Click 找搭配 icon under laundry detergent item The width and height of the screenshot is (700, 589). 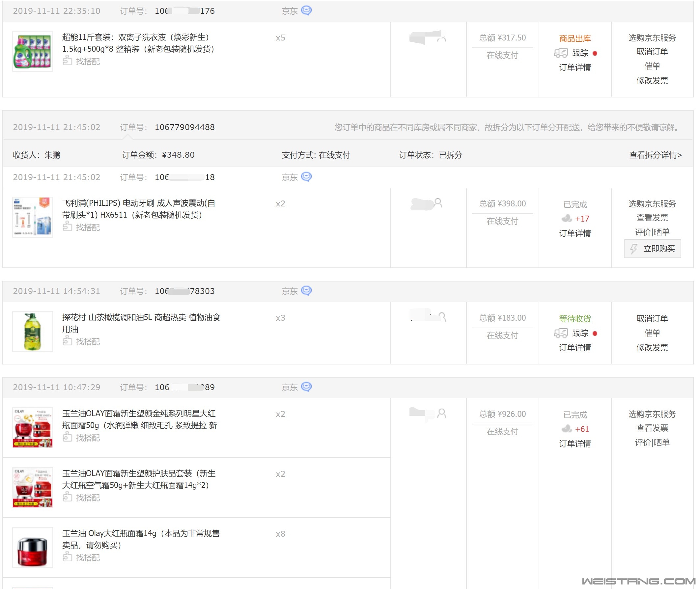68,61
